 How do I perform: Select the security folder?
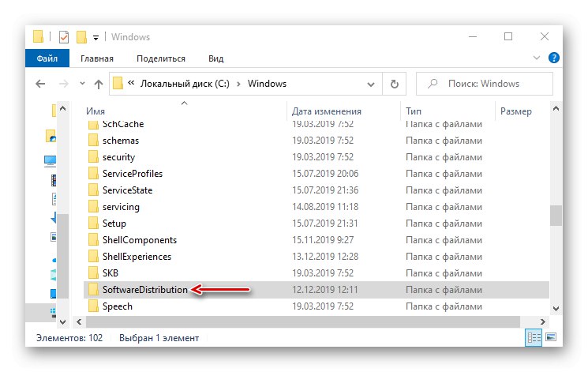point(316,157)
